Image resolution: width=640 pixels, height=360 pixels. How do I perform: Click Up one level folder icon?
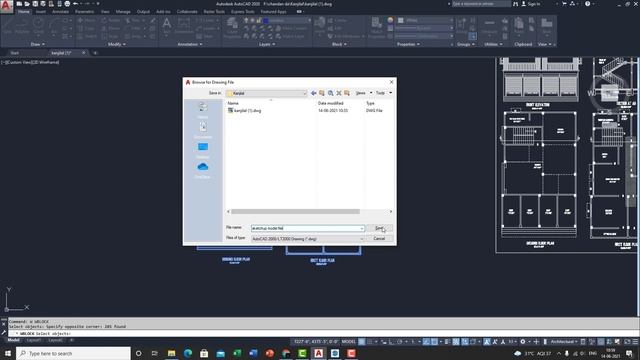[322, 93]
